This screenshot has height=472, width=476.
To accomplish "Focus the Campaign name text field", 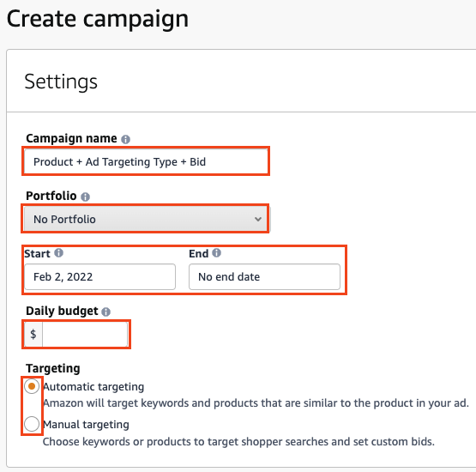I will (x=146, y=161).
